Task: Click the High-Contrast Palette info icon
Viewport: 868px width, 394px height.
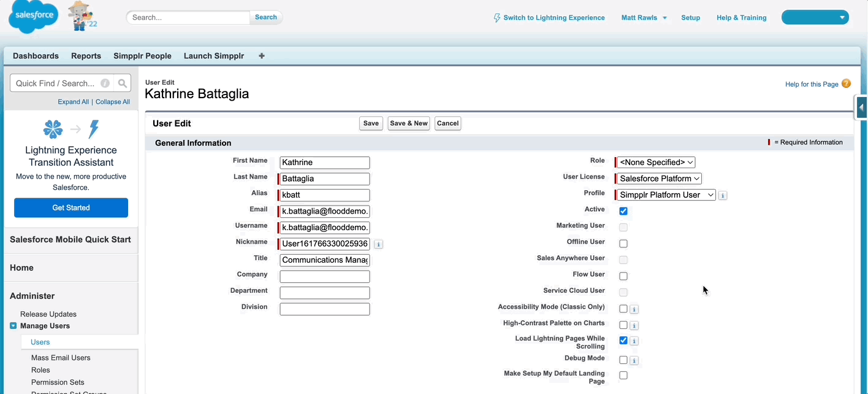Action: 634,326
